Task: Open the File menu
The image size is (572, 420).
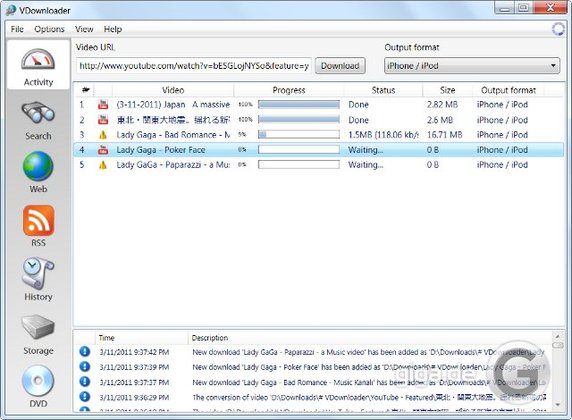Action: click(x=17, y=29)
